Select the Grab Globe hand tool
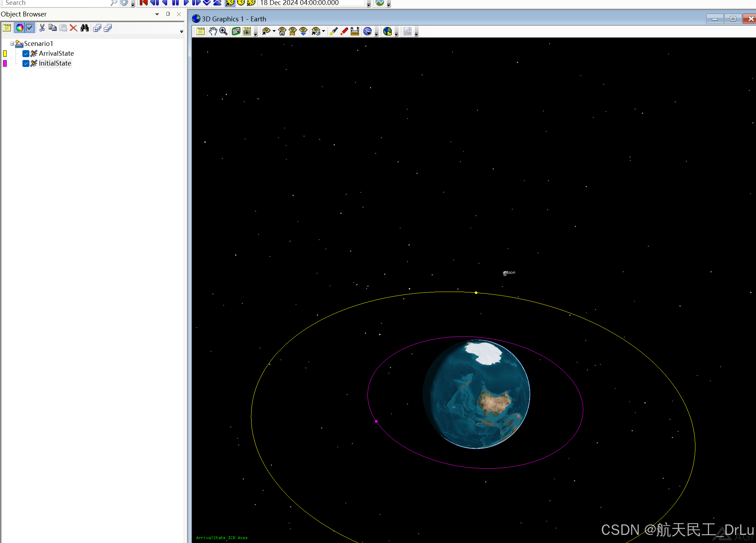Image resolution: width=756 pixels, height=543 pixels. (x=213, y=32)
